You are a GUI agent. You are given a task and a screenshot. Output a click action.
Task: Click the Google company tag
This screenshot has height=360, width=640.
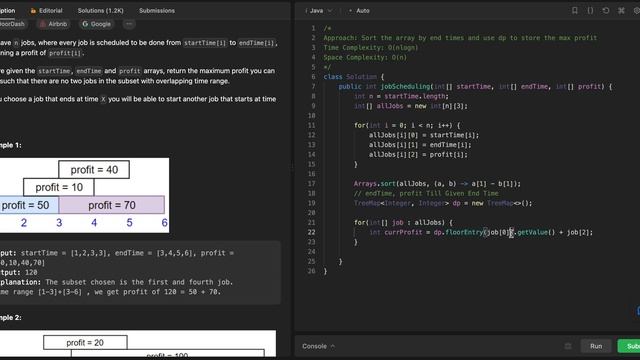coord(96,24)
